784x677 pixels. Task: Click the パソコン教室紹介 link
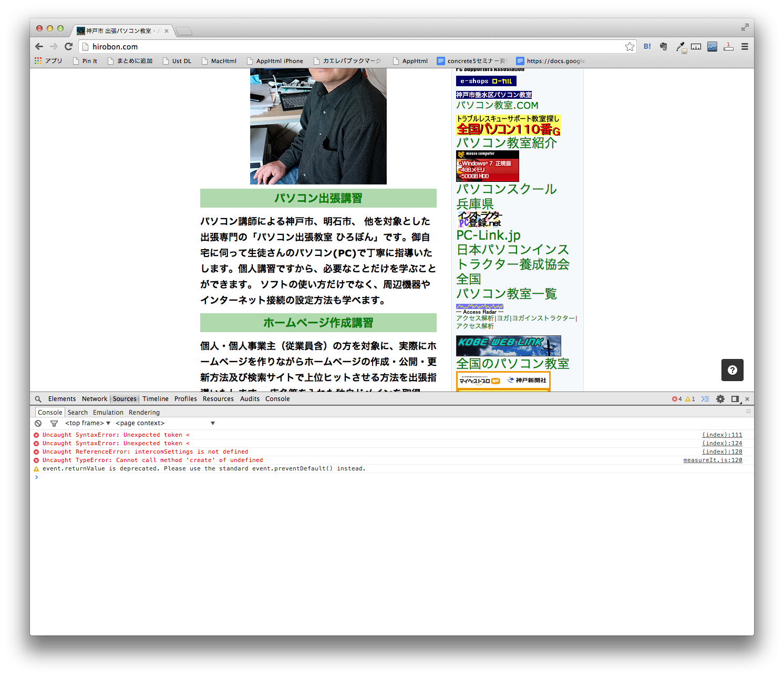[x=507, y=143]
